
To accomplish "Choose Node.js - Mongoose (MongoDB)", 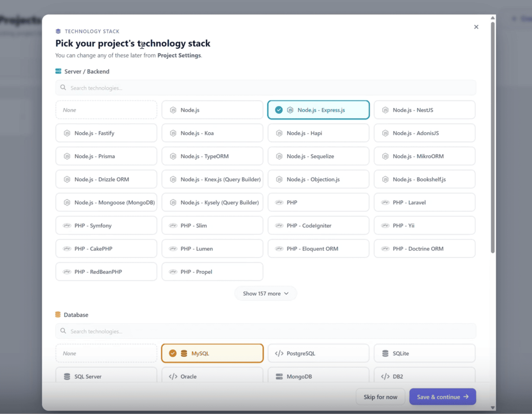I will 106,202.
